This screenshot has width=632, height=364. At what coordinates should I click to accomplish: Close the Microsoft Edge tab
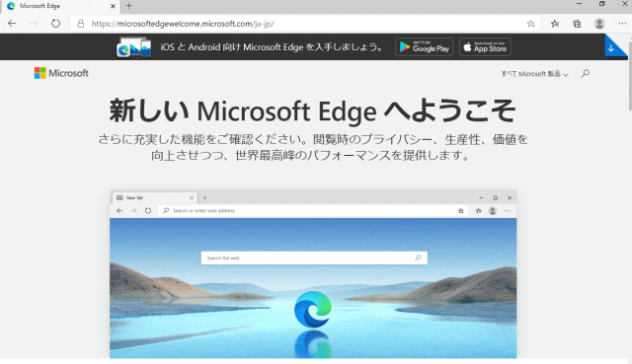tap(113, 6)
